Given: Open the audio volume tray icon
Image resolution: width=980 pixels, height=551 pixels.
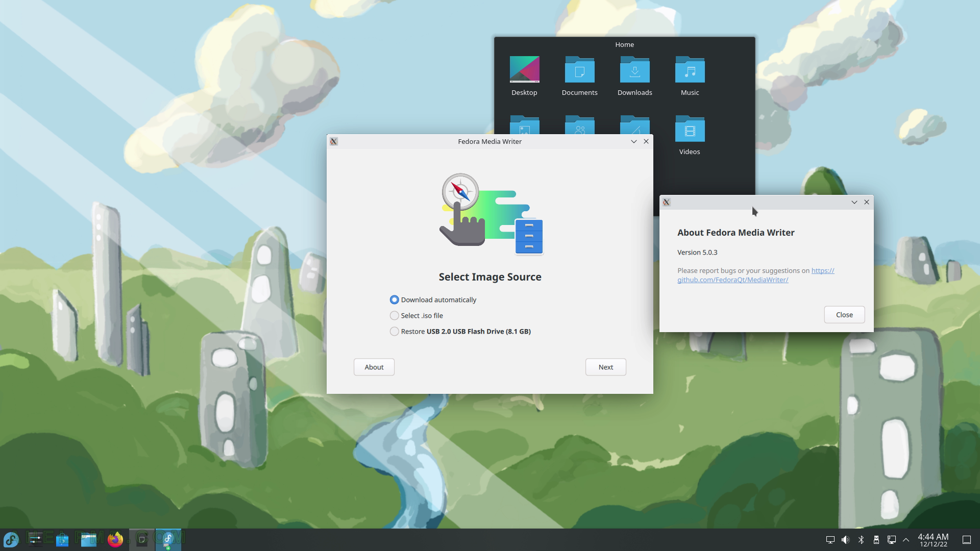Looking at the screenshot, I should (846, 540).
